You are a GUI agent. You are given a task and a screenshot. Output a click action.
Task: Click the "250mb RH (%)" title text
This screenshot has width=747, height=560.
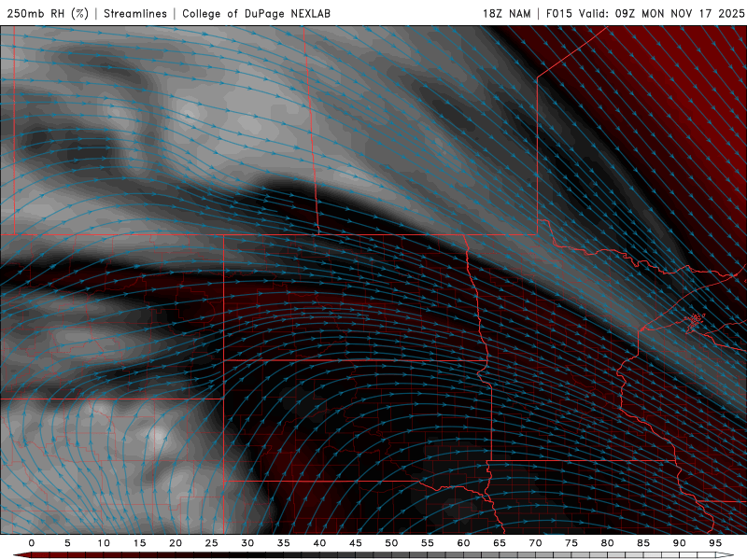point(48,13)
